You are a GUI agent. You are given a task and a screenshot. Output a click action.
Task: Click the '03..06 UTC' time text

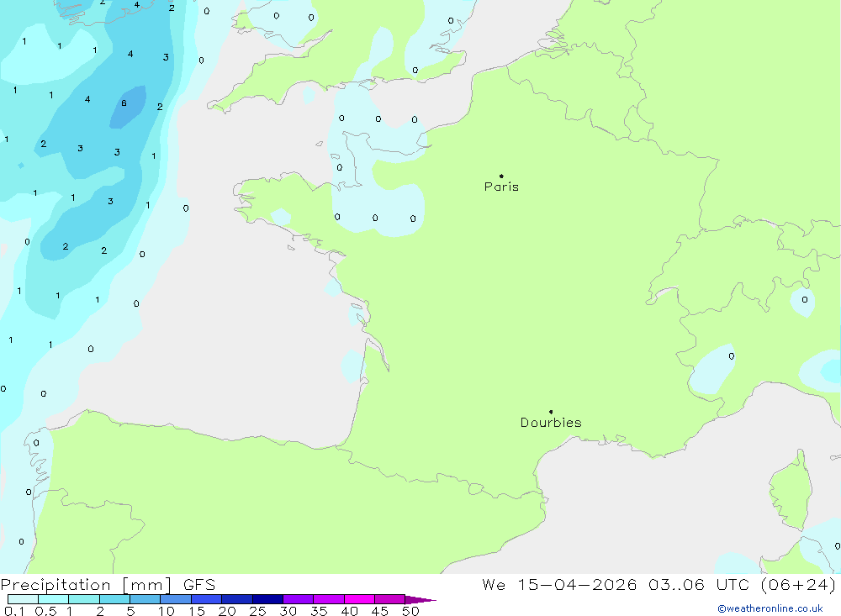(699, 584)
